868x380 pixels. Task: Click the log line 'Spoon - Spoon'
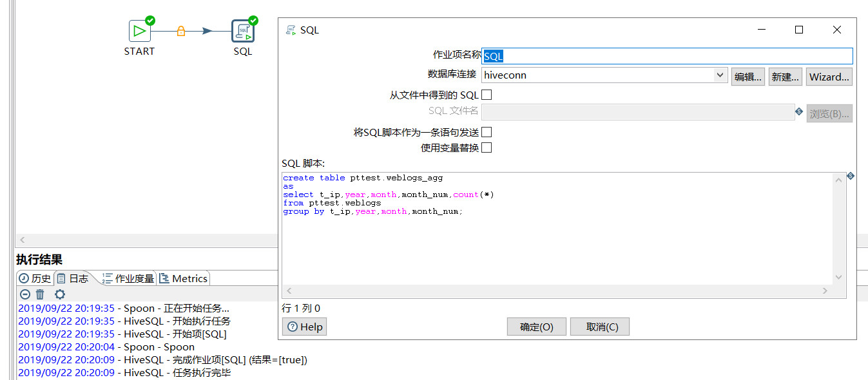click(106, 347)
